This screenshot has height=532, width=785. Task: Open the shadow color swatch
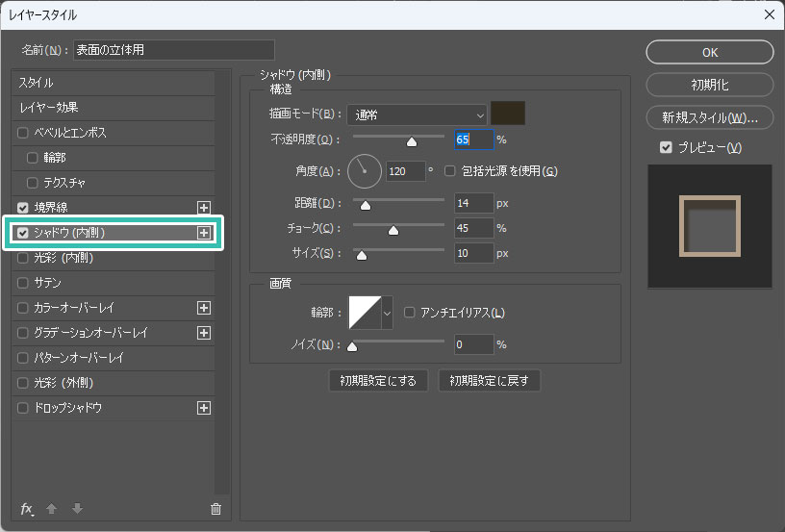pyautogui.click(x=508, y=114)
